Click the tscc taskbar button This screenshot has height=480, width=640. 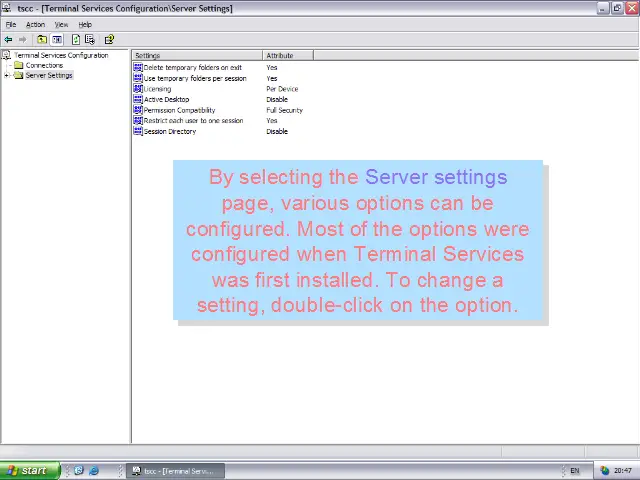[x=176, y=471]
